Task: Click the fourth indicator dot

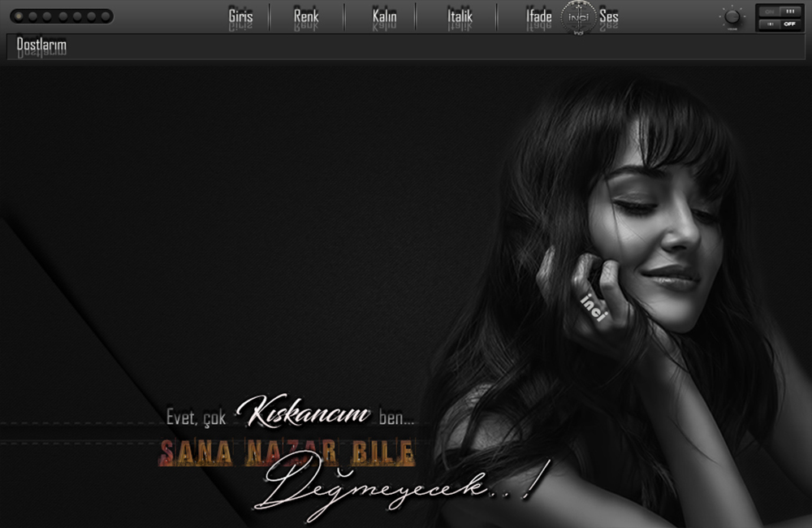Action: (62, 16)
